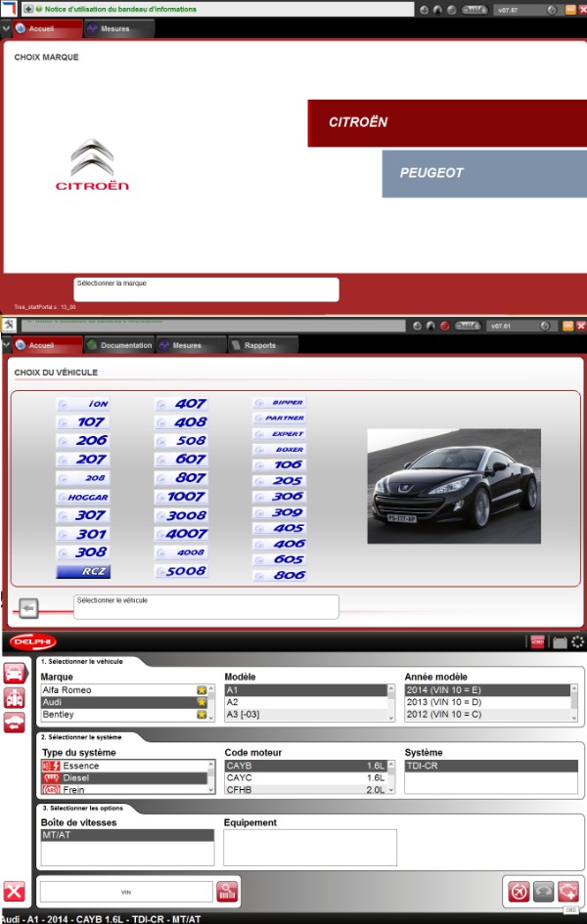Choose the Peugeot BIPPER model
Image resolution: width=587 pixels, height=924 pixels.
point(280,403)
